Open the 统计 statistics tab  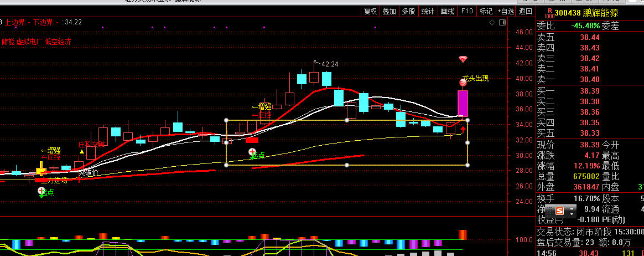click(x=428, y=11)
